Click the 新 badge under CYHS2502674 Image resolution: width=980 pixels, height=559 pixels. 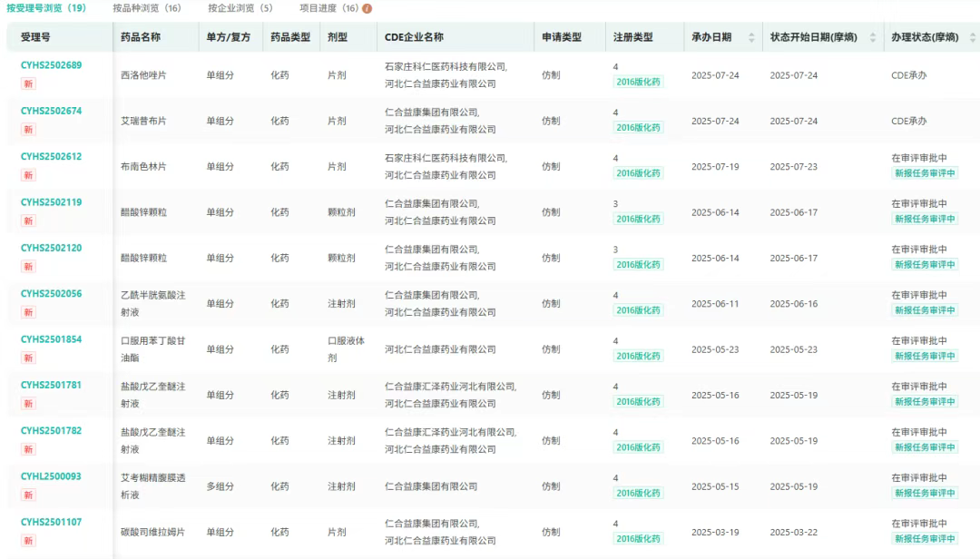pos(28,130)
